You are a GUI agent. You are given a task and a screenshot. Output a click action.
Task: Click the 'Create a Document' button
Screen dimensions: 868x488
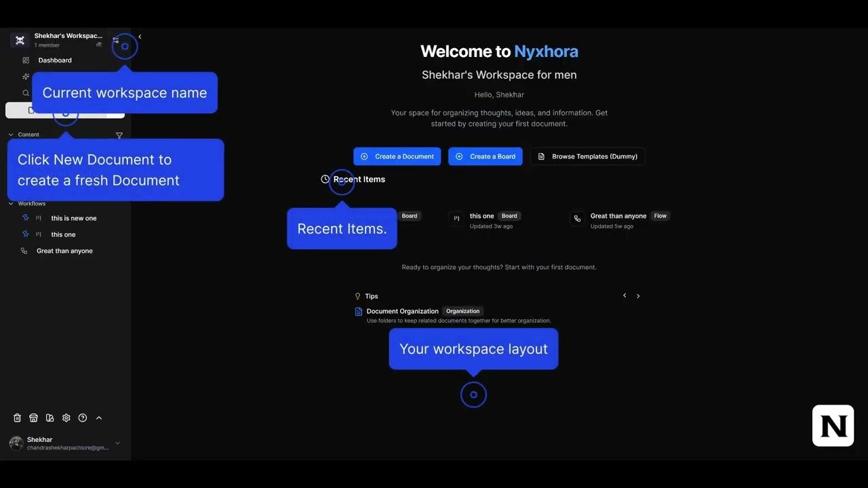point(397,157)
